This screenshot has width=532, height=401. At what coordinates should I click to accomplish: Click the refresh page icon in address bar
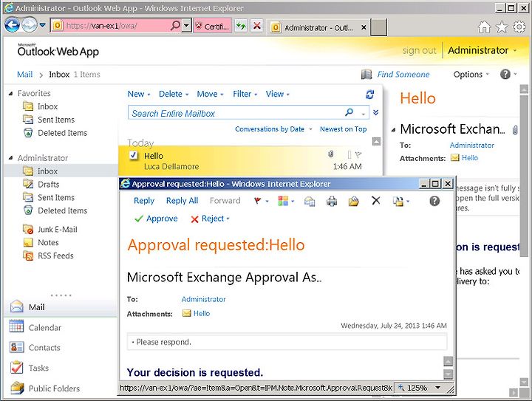(x=241, y=26)
